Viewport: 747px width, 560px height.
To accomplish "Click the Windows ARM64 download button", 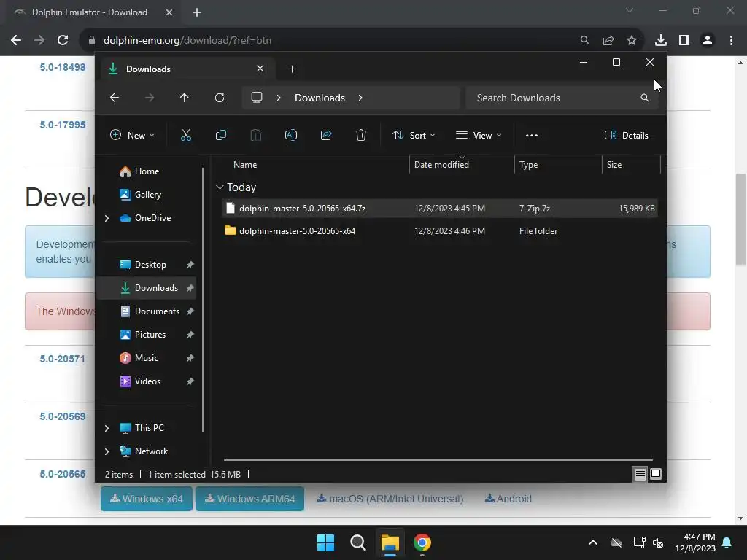I will [x=249, y=499].
